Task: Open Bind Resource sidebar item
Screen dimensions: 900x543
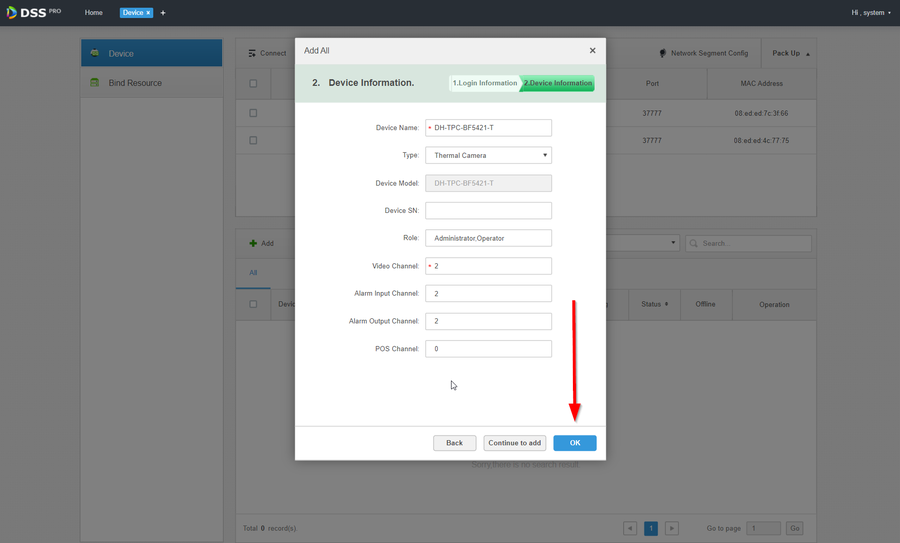Action: (152, 83)
